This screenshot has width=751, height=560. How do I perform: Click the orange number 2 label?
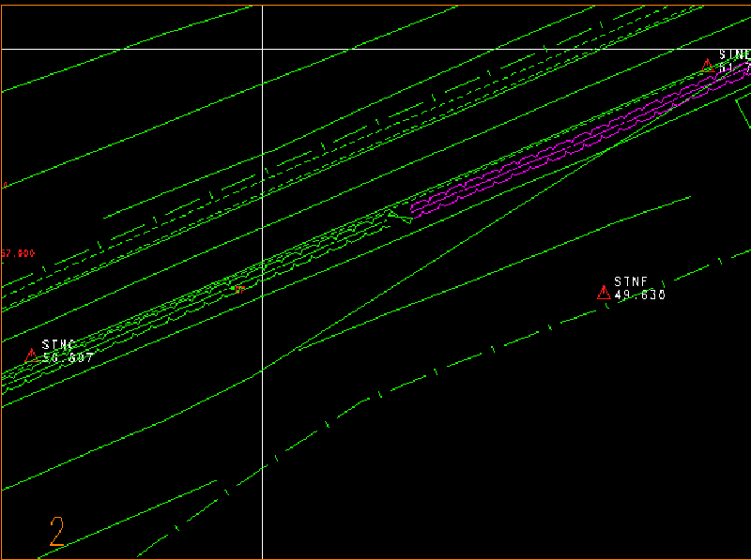point(57,532)
